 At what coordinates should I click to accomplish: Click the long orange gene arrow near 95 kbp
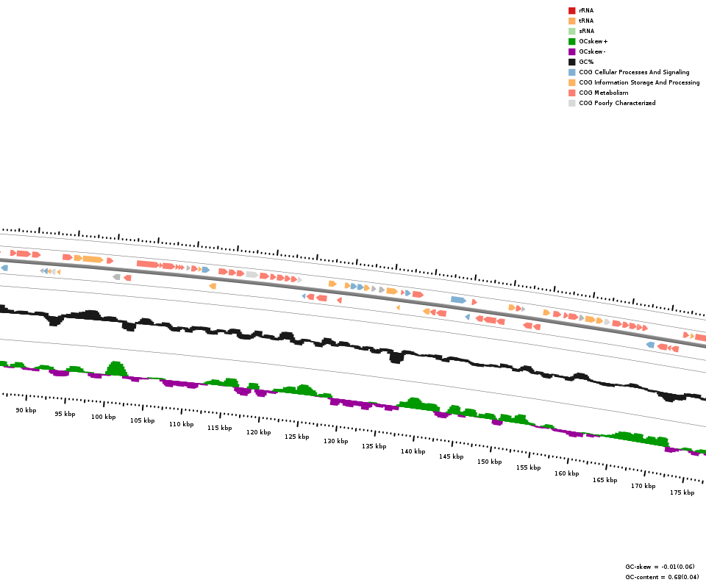[93, 259]
